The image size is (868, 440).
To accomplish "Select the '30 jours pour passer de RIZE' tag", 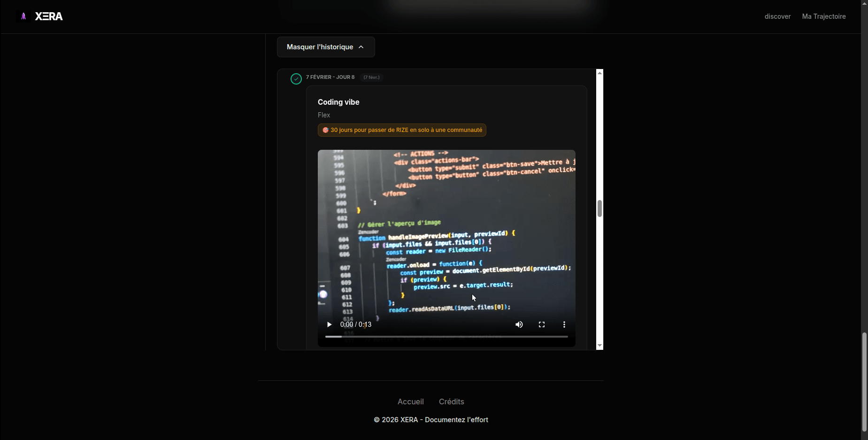I will tap(406, 130).
